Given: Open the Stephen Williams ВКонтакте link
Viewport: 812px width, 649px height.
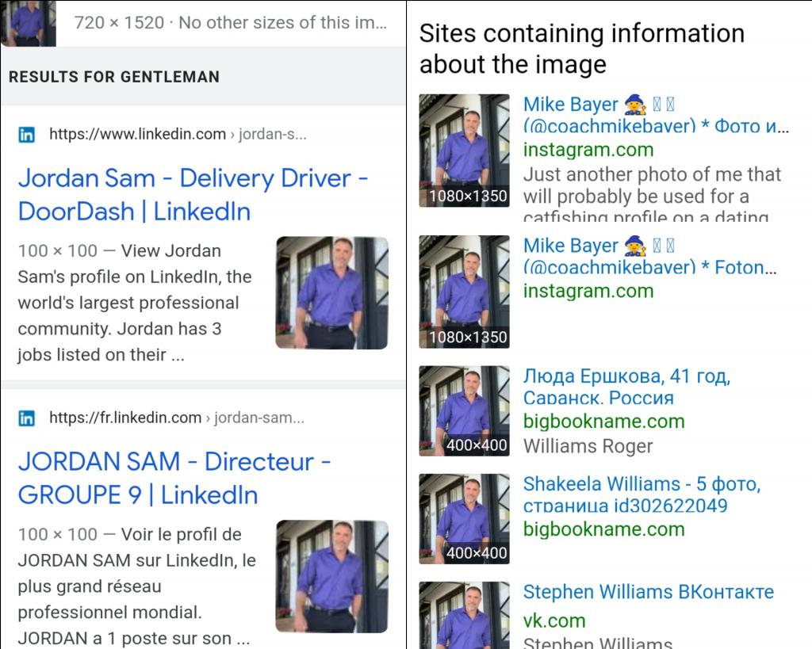Looking at the screenshot, I should click(x=648, y=592).
